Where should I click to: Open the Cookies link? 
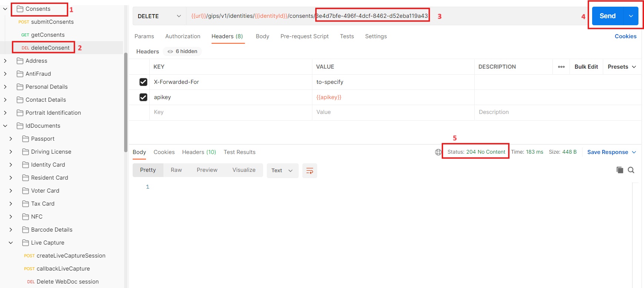pyautogui.click(x=625, y=36)
